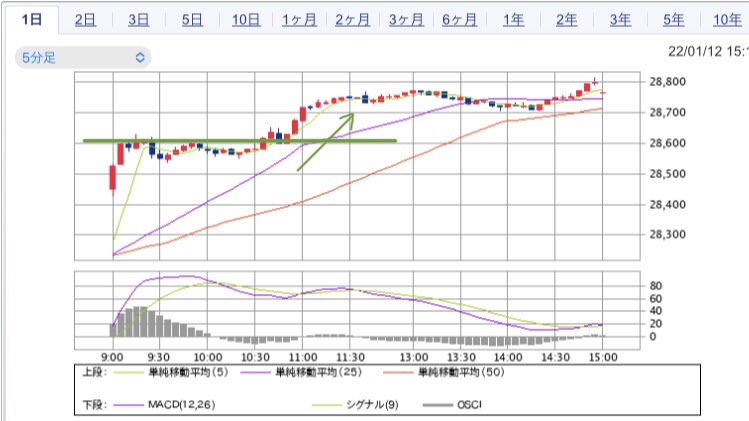Click the 上段 legend row label
749x421 pixels.
click(95, 372)
